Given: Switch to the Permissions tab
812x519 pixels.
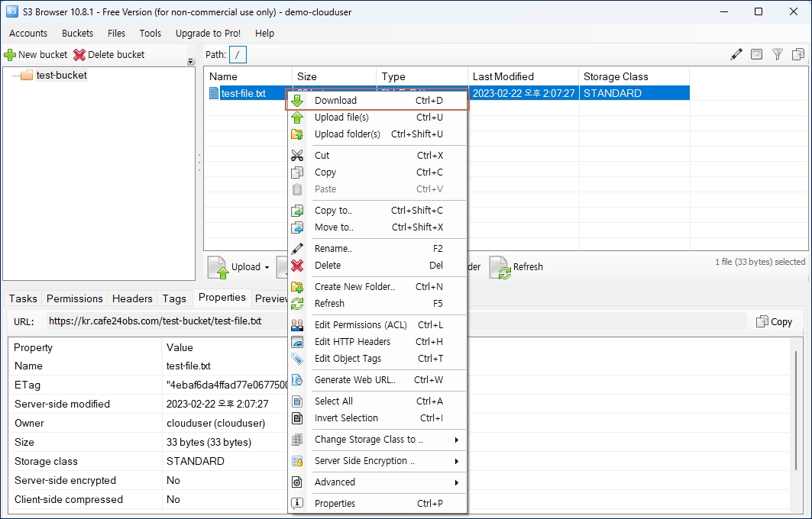Looking at the screenshot, I should point(74,298).
